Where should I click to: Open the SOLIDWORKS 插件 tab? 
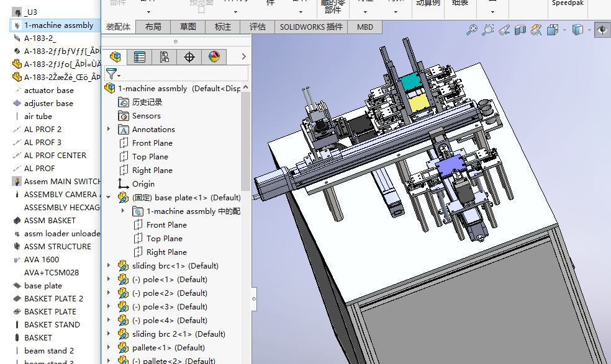[311, 27]
